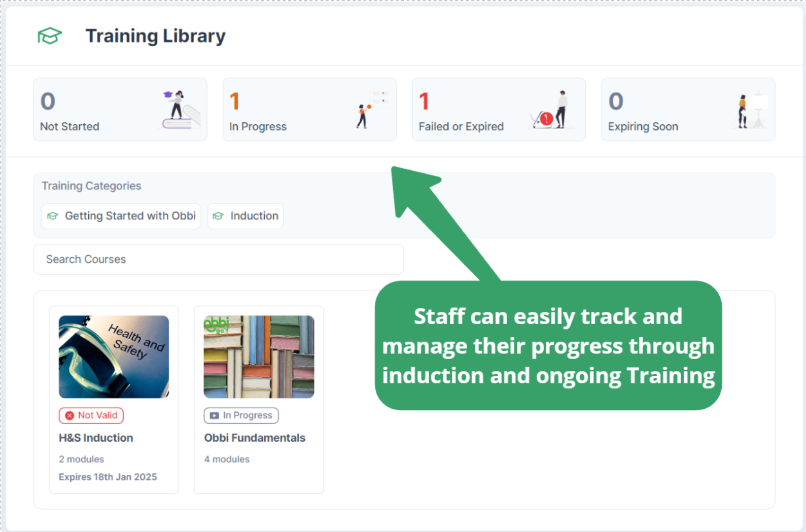This screenshot has width=806, height=532.
Task: Click the '4 modules' text
Action: pyautogui.click(x=227, y=459)
